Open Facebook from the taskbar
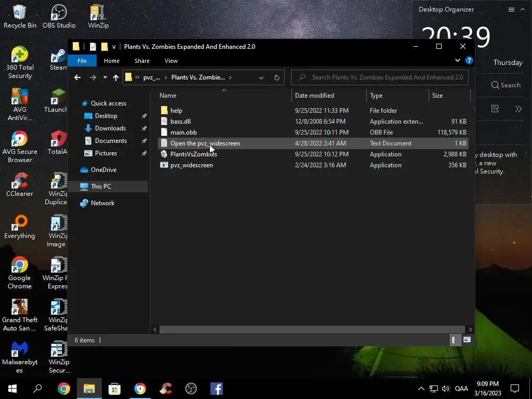The image size is (532, 399). [x=217, y=389]
